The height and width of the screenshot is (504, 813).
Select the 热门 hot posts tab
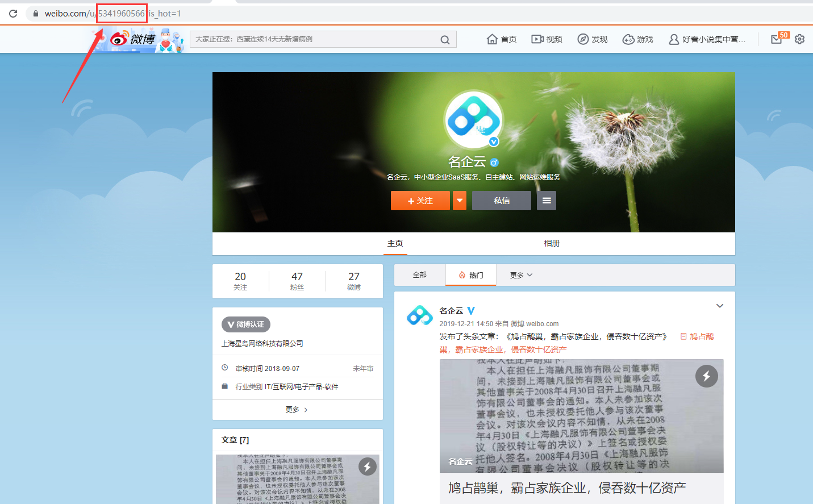click(x=471, y=275)
